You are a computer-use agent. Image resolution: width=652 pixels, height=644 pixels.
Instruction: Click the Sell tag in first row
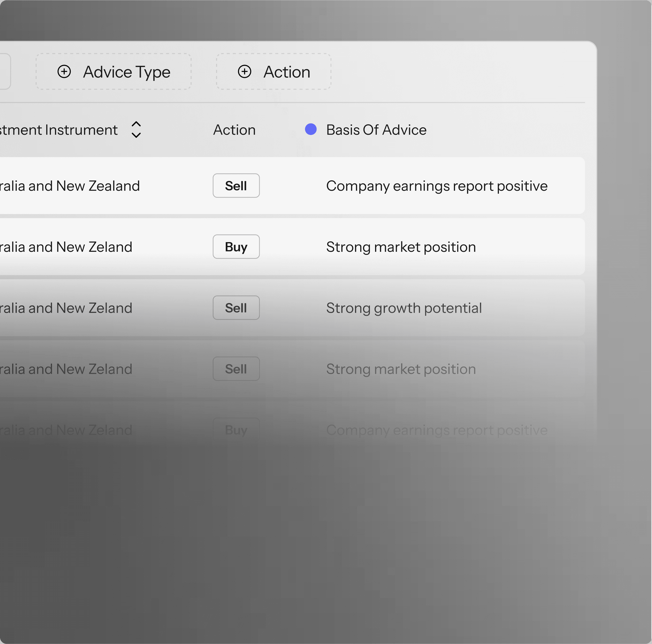[x=236, y=186]
